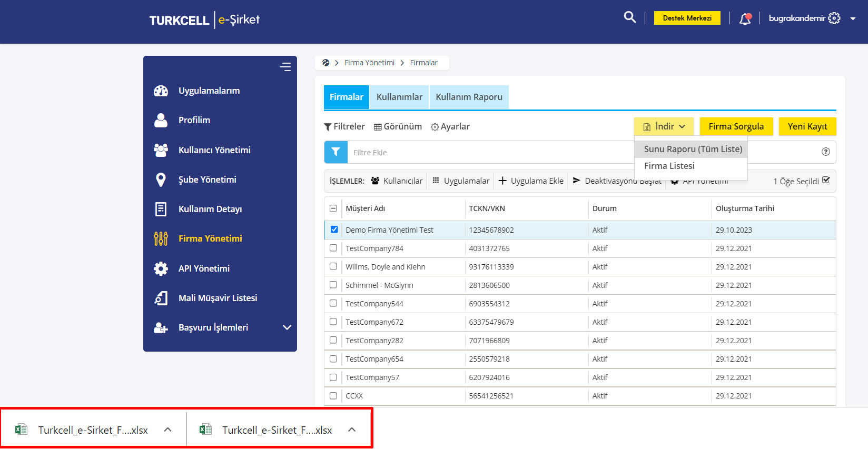
Task: Check the TestCompany654 row checkbox
Action: click(x=333, y=359)
